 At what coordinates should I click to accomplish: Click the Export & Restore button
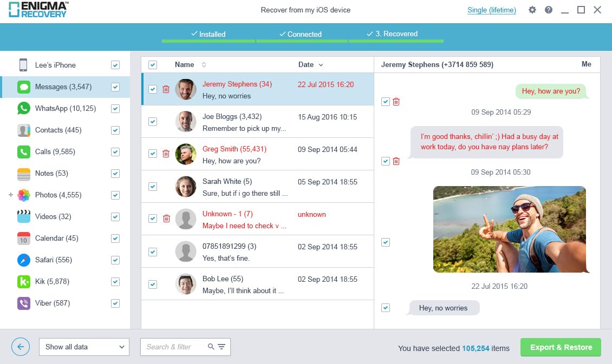click(561, 347)
